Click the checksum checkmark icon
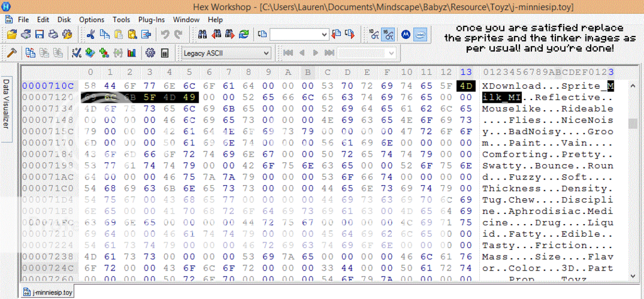 click(x=77, y=53)
